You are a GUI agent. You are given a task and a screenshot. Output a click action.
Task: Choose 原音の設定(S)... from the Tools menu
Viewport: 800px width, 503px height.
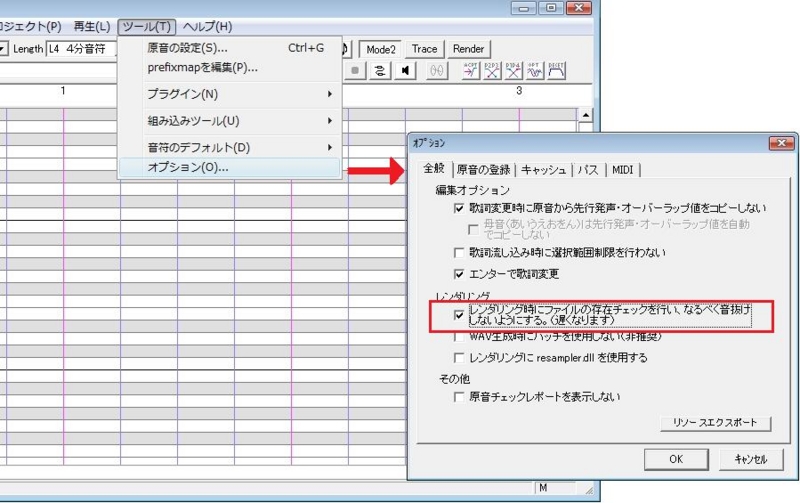coord(229,48)
